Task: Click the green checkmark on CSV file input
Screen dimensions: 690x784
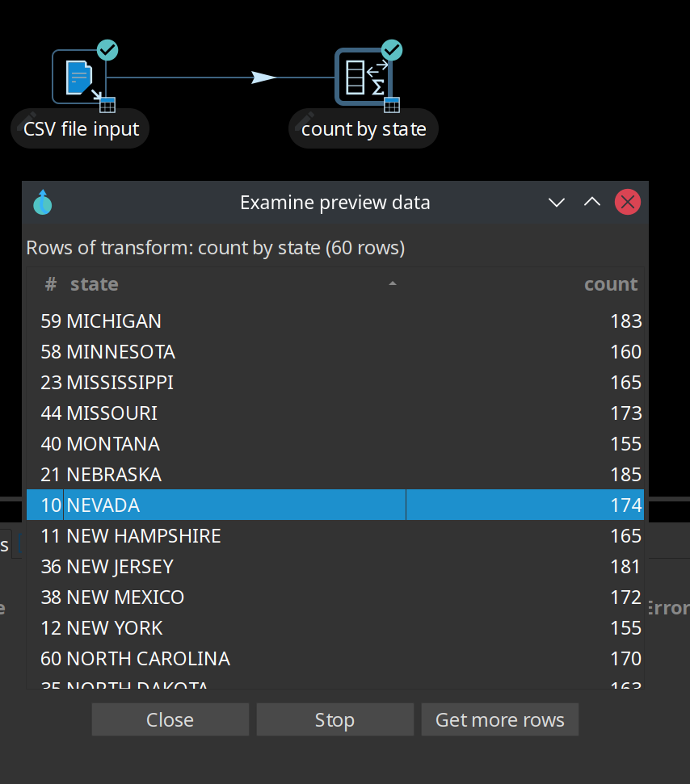Action: [x=107, y=50]
